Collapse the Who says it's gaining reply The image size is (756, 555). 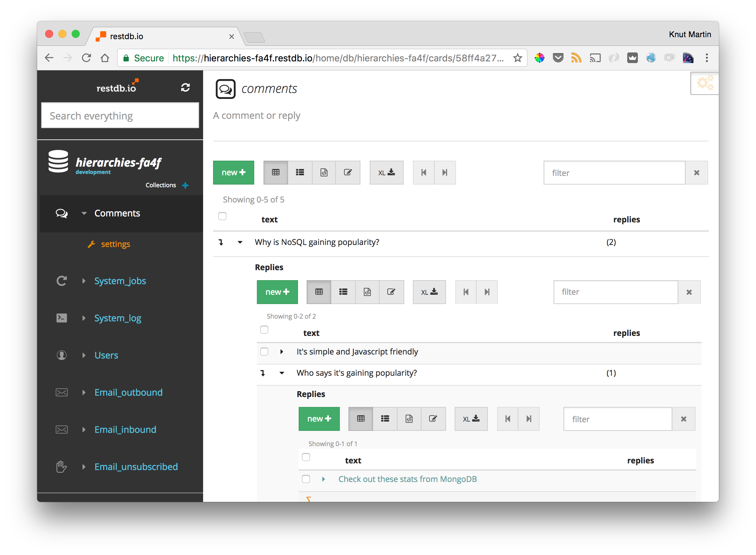(283, 372)
